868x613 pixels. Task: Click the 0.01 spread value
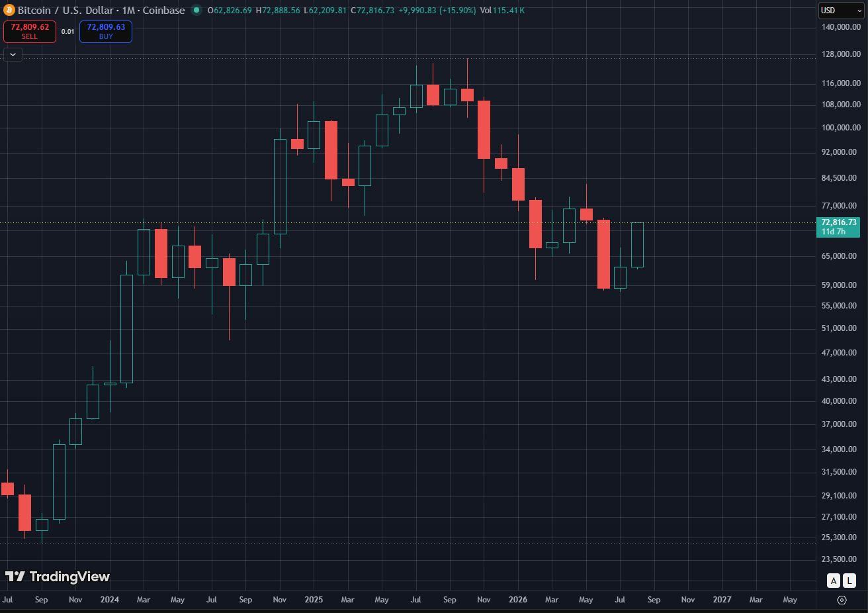coord(68,32)
